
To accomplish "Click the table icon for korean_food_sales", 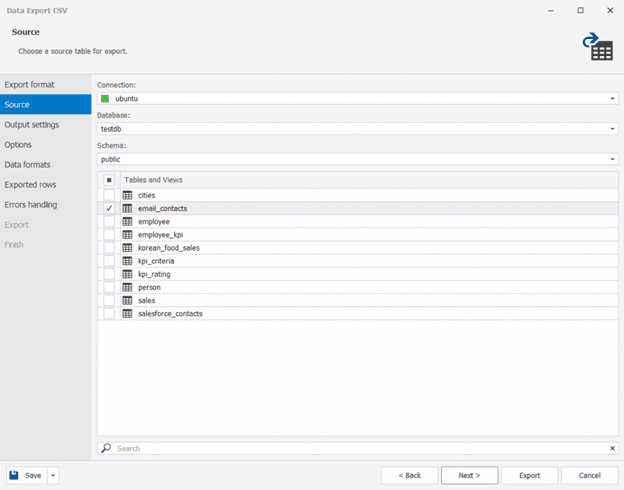I will coord(128,247).
